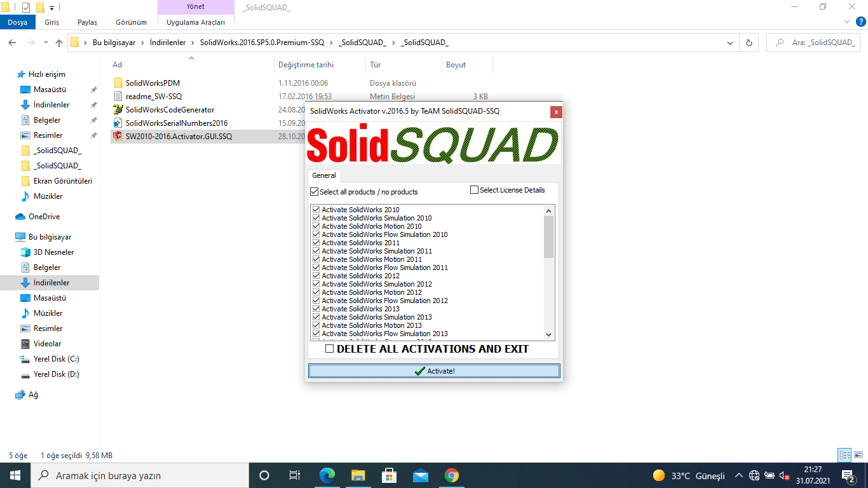The height and width of the screenshot is (488, 868).
Task: Open Ağ network location
Action: 27,395
